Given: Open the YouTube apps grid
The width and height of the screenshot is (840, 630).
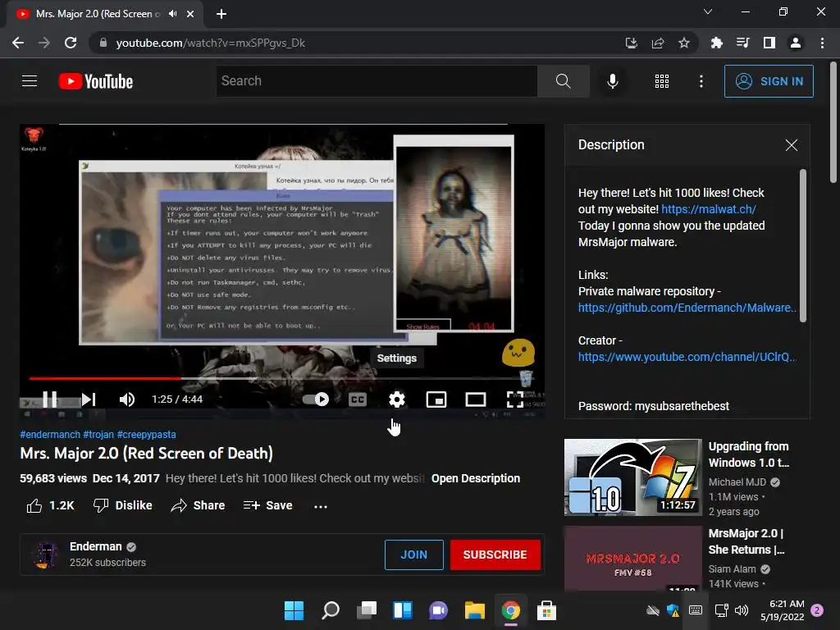Looking at the screenshot, I should tap(662, 81).
